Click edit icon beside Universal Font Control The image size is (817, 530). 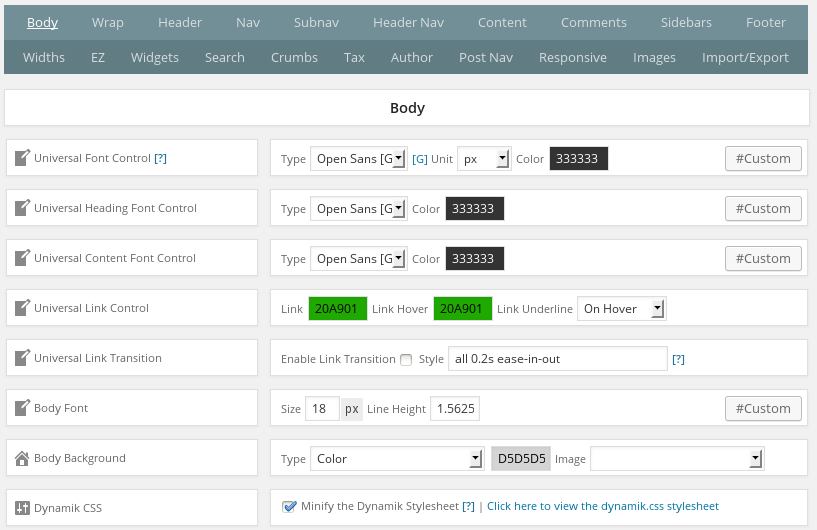[22, 158]
